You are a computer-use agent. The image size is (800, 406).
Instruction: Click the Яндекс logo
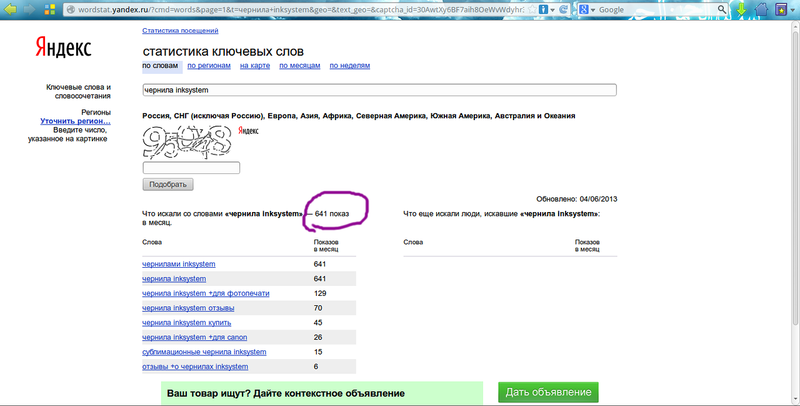pos(63,48)
